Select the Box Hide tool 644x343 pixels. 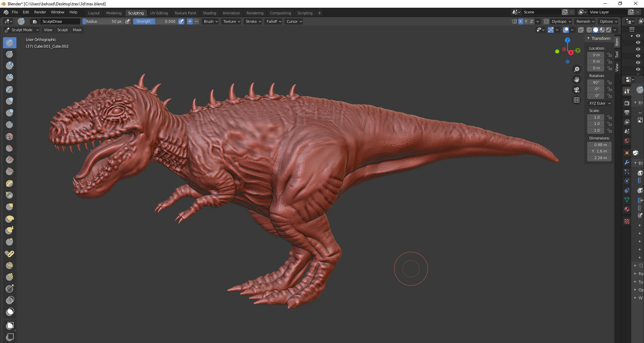pos(10,337)
